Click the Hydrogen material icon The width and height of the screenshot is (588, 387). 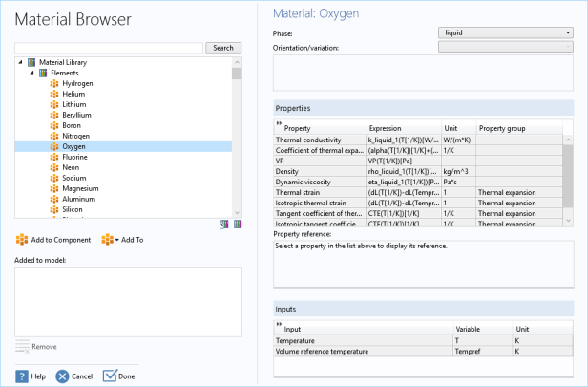pyautogui.click(x=54, y=83)
